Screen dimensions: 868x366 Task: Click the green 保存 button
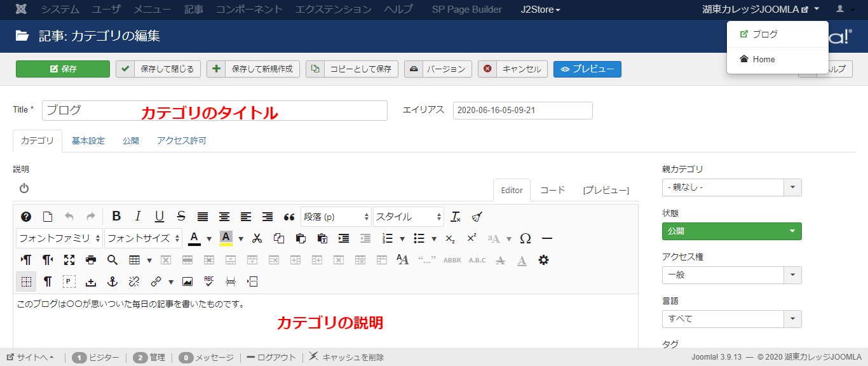pyautogui.click(x=63, y=69)
